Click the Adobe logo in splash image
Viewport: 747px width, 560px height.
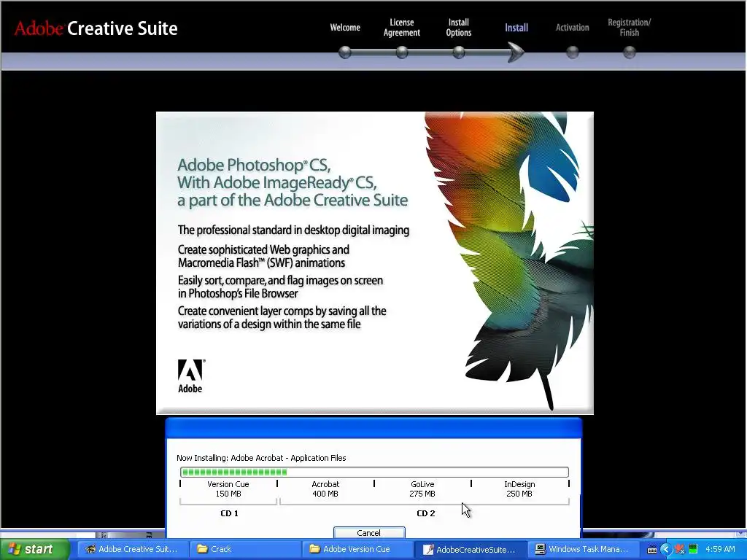click(x=190, y=376)
